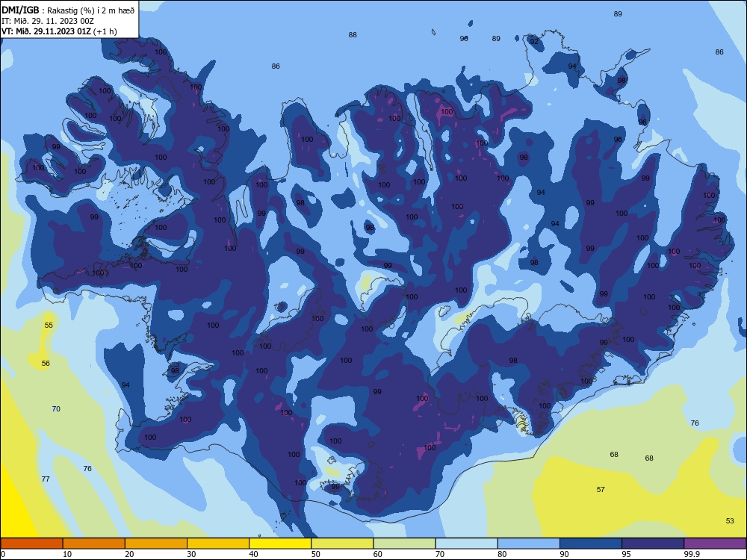Viewport: 747px width, 560px height.
Task: Click the humidity value '88' on the map
Action: pyautogui.click(x=353, y=35)
